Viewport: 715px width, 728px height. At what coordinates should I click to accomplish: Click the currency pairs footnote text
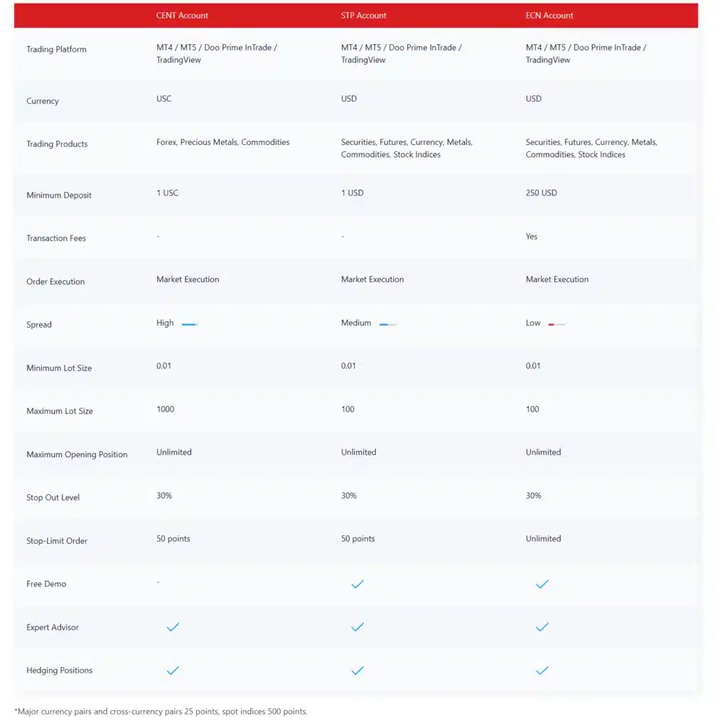click(161, 711)
